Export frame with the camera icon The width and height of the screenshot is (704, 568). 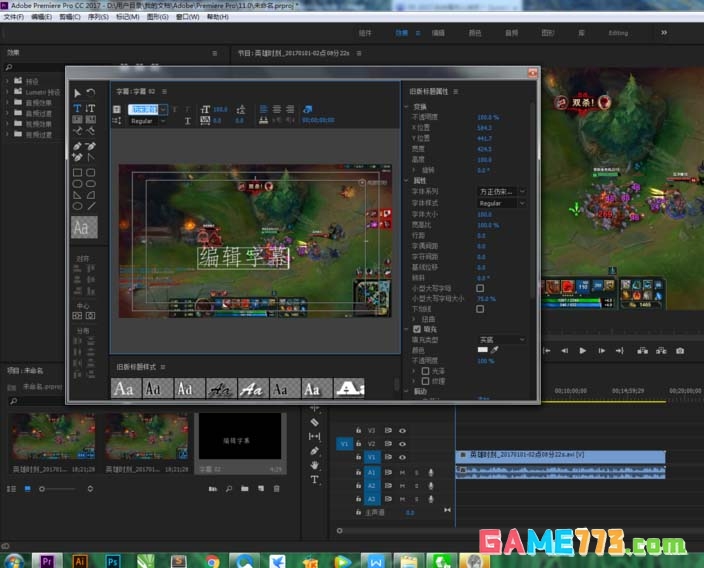pos(680,351)
